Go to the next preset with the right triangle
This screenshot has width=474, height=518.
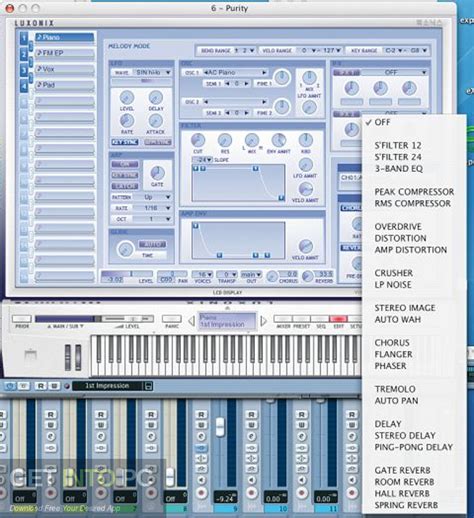(263, 321)
